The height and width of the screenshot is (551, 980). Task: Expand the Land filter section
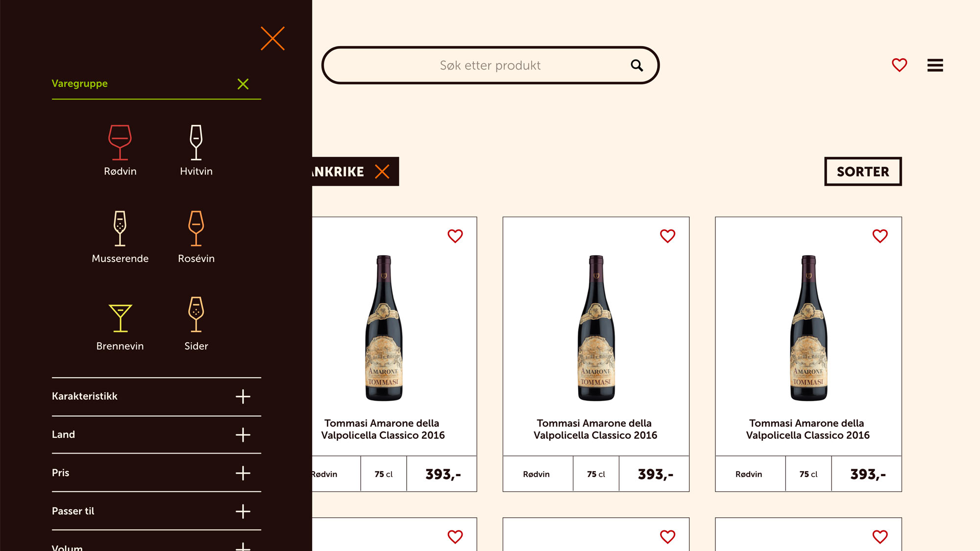[x=243, y=434]
